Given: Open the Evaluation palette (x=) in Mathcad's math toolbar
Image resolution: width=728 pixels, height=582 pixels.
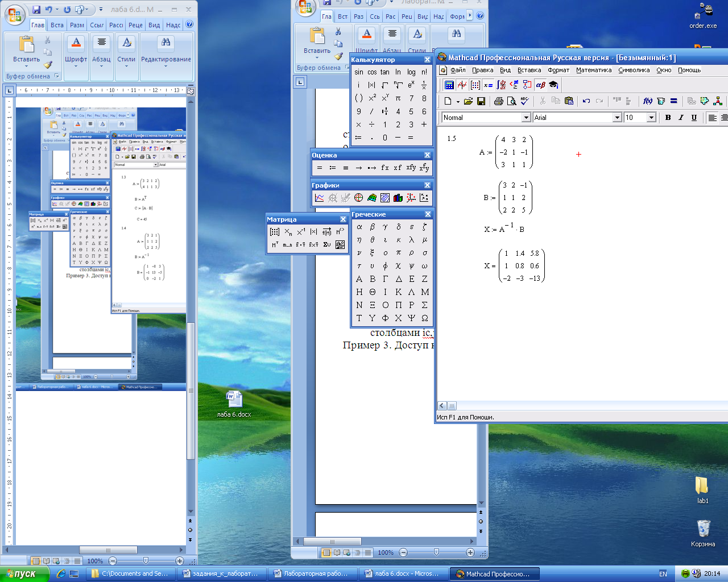Looking at the screenshot, I should 489,85.
